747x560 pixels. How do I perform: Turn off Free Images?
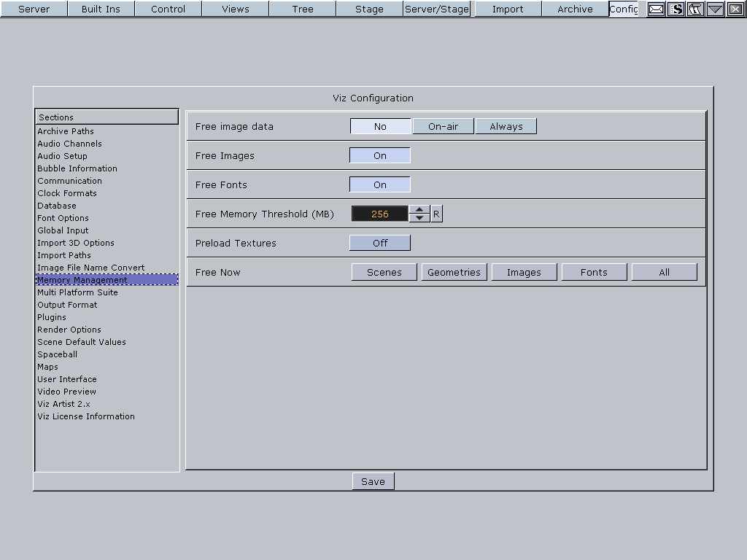[379, 155]
